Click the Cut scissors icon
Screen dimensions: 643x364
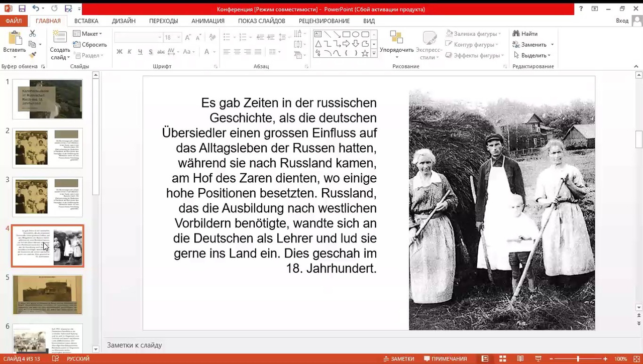pos(33,34)
